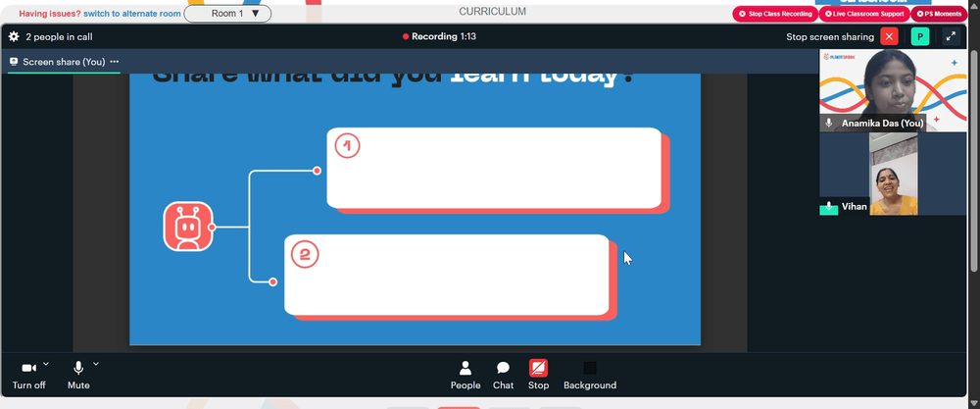Stop screen sharing with red X
This screenshot has height=409, width=980.
[889, 36]
